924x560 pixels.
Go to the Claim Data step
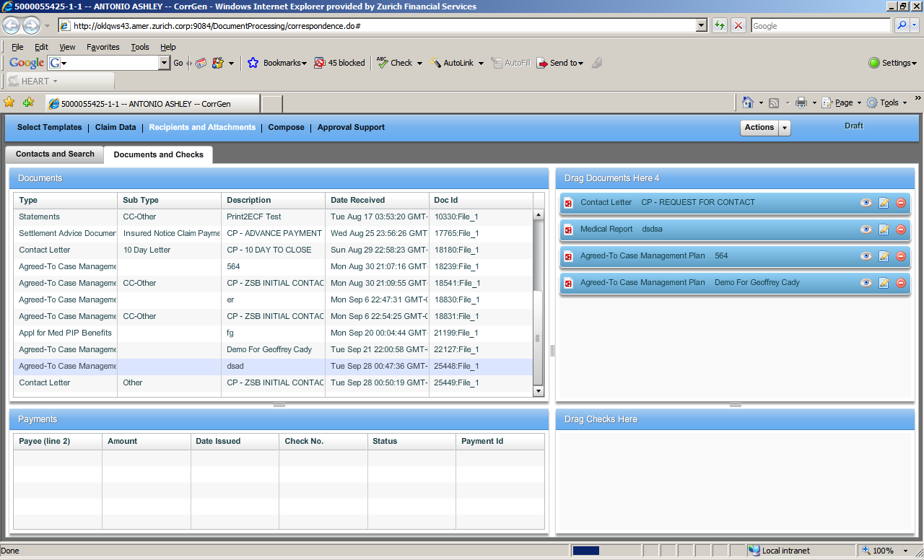coord(115,127)
